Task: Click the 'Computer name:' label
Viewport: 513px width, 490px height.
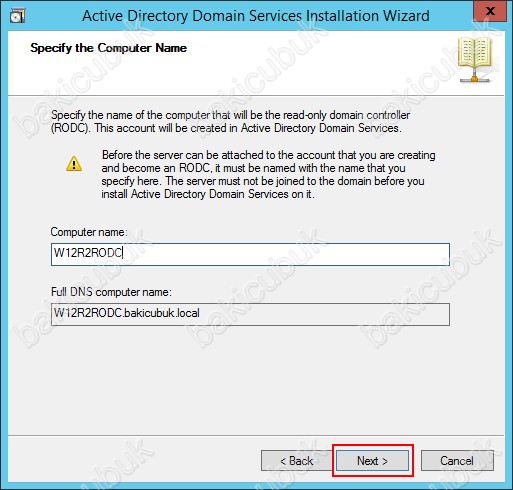Action: 89,232
